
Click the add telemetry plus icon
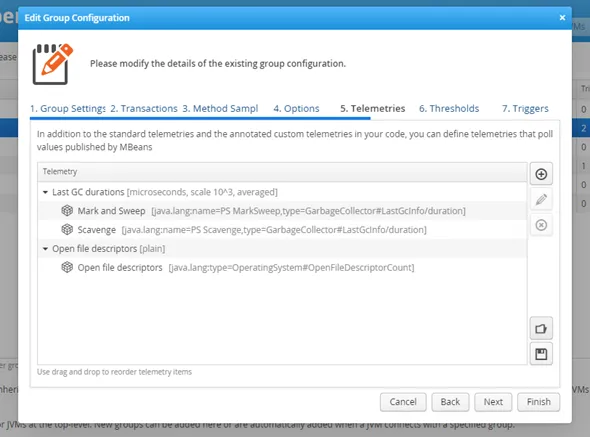[x=541, y=174]
